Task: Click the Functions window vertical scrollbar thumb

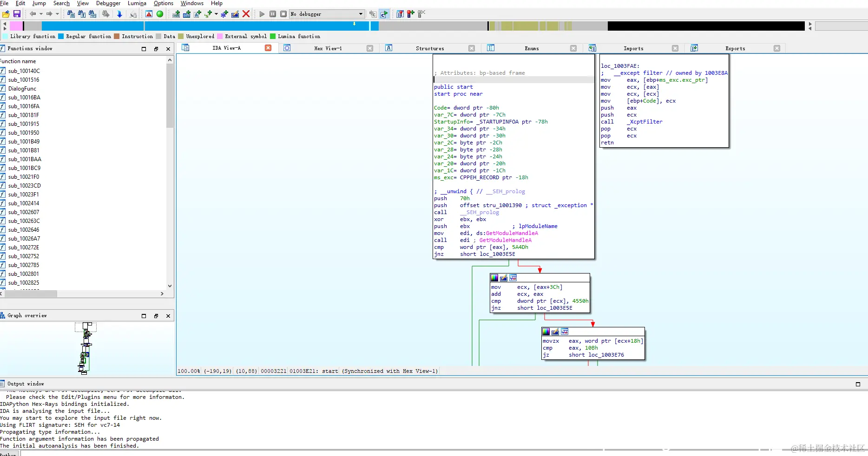Action: point(170,96)
